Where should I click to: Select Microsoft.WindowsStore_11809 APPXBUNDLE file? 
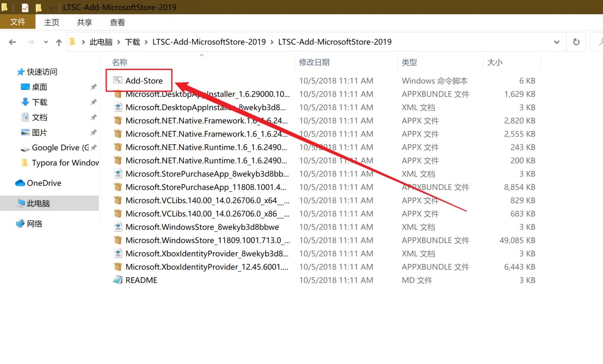(203, 240)
